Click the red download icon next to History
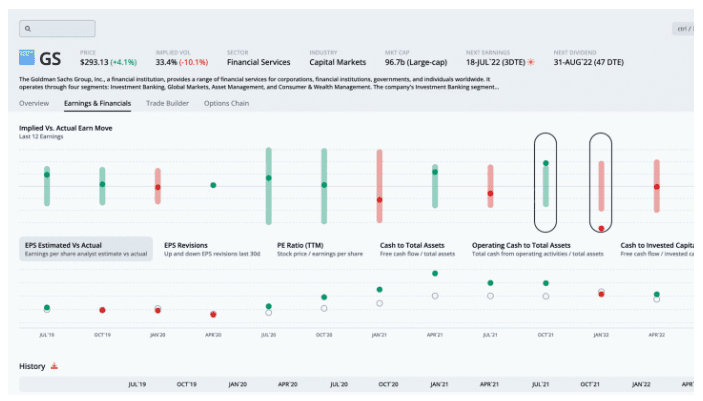703x401 pixels. (55, 366)
